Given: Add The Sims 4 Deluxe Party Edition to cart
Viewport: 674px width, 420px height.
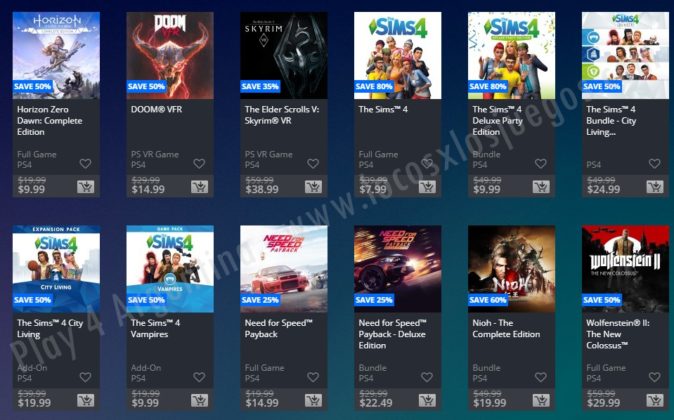Looking at the screenshot, I should pos(541,187).
